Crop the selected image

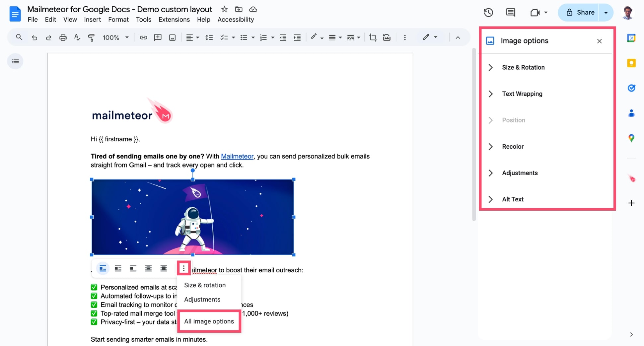tap(373, 37)
